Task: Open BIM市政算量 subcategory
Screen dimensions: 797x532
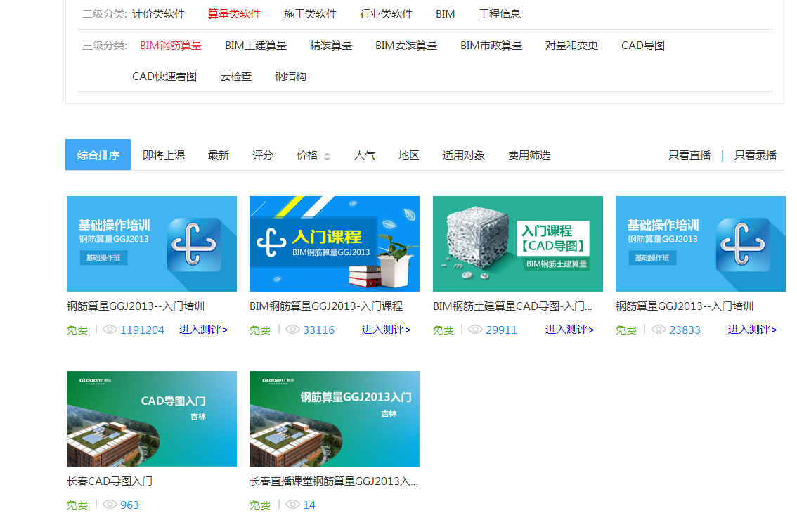Action: click(491, 46)
